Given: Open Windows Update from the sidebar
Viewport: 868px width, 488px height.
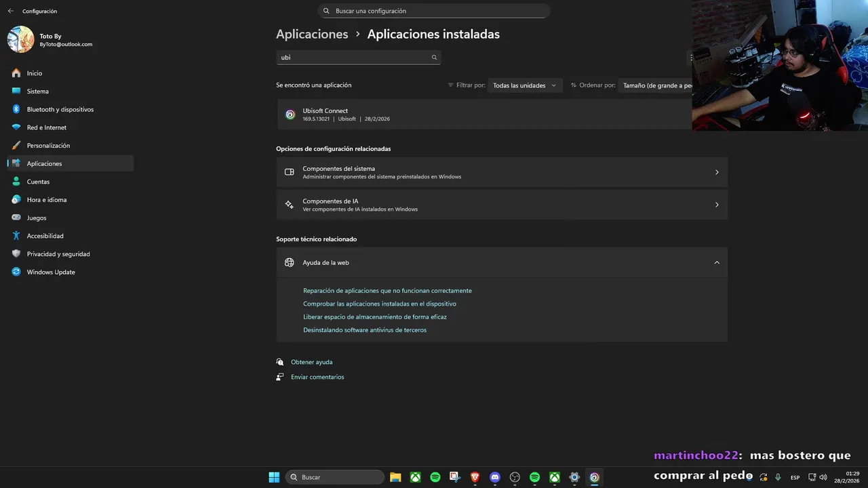Looking at the screenshot, I should coord(51,272).
